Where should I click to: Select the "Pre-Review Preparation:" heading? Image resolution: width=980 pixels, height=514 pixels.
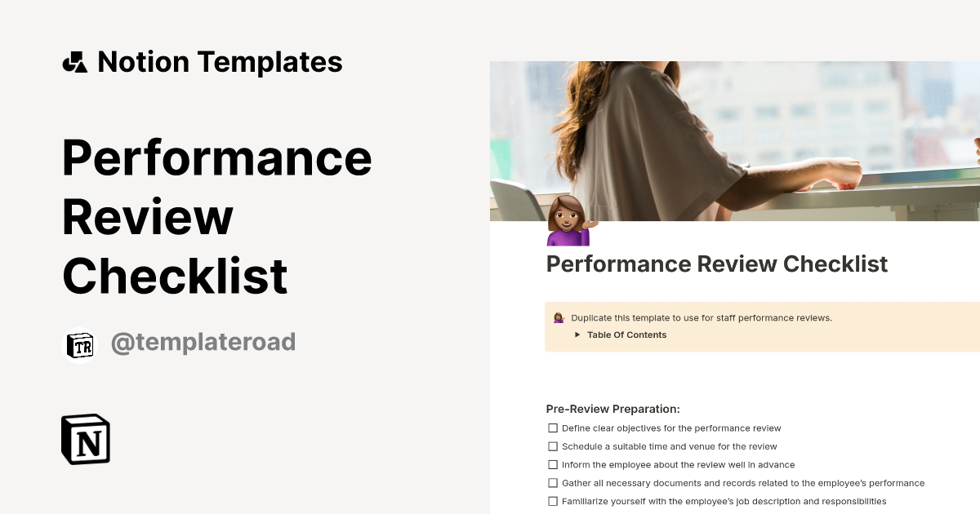pyautogui.click(x=612, y=409)
